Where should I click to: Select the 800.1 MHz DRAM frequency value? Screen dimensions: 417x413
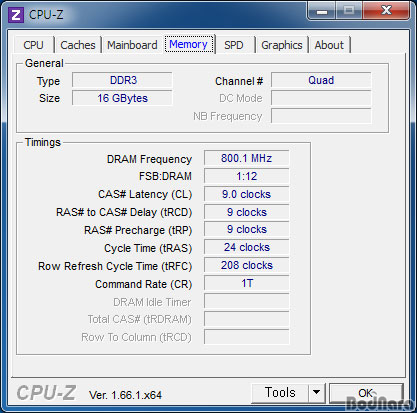(x=246, y=158)
